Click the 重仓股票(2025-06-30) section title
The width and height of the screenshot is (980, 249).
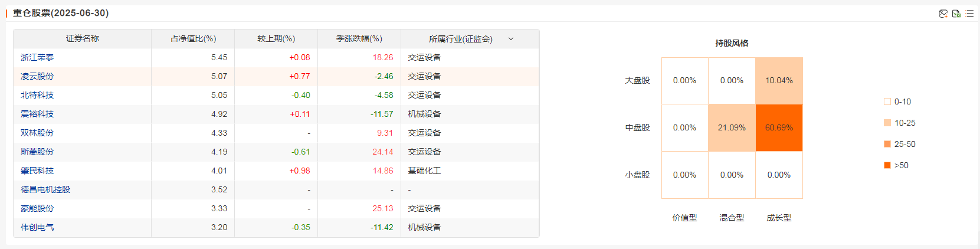61,13
